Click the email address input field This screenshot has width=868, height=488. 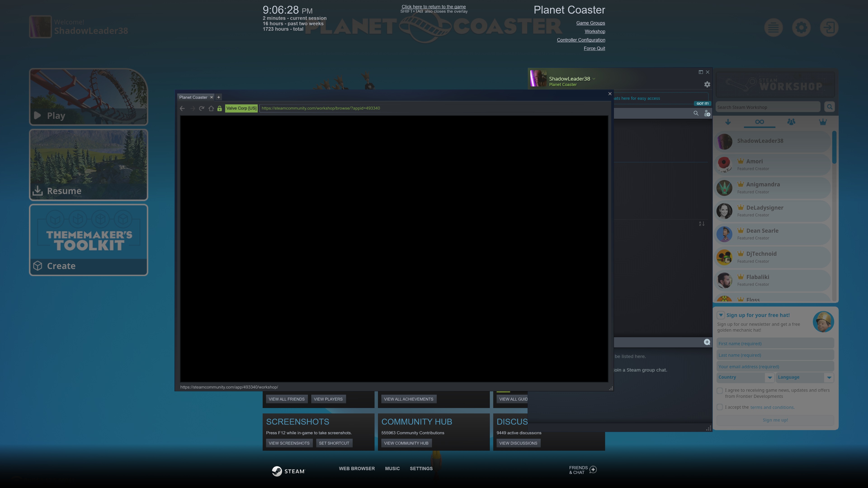pos(775,367)
